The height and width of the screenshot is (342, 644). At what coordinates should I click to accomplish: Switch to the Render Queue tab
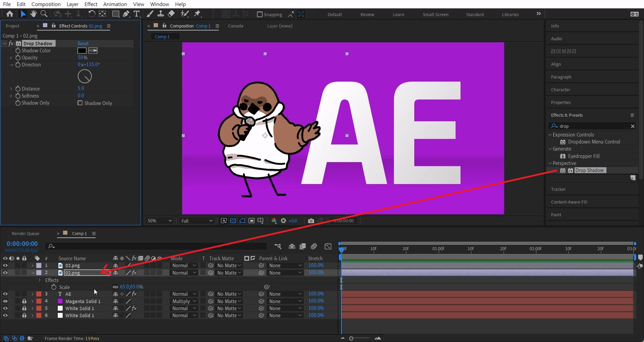pyautogui.click(x=25, y=233)
